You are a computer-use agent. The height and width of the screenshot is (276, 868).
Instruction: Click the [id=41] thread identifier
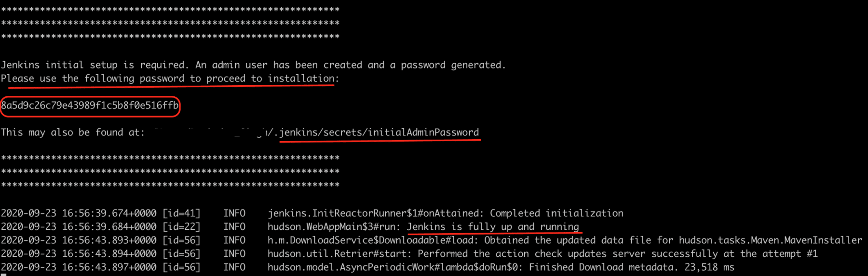tap(181, 213)
